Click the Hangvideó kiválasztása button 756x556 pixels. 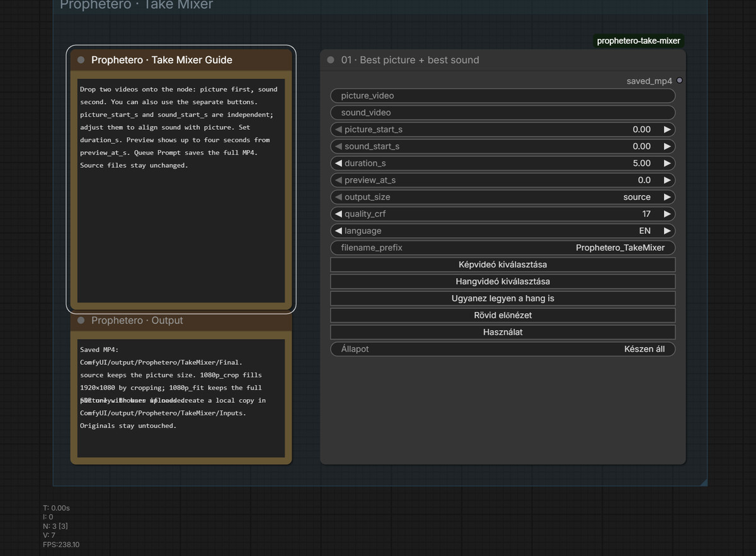point(503,282)
